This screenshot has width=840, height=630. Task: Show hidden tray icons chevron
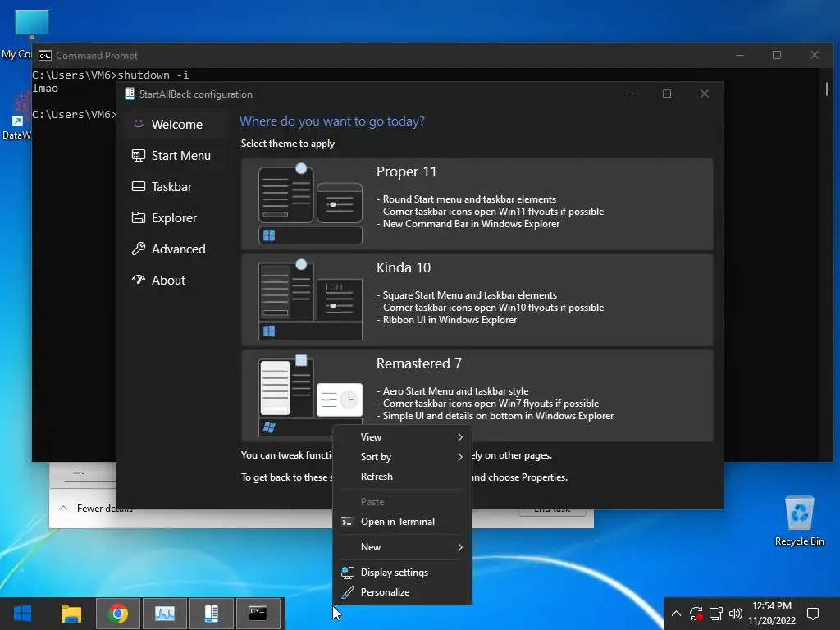(676, 614)
